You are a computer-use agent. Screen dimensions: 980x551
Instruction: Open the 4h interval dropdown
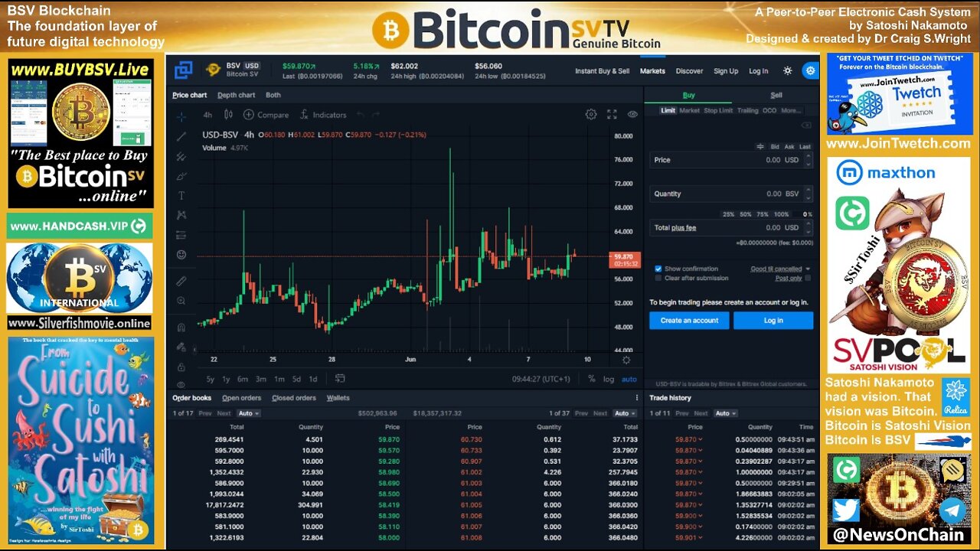[x=207, y=115]
